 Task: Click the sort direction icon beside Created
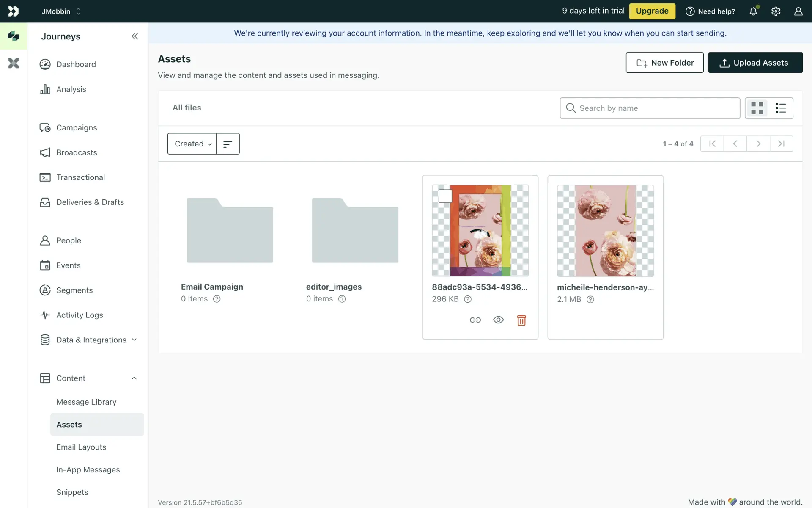(228, 144)
